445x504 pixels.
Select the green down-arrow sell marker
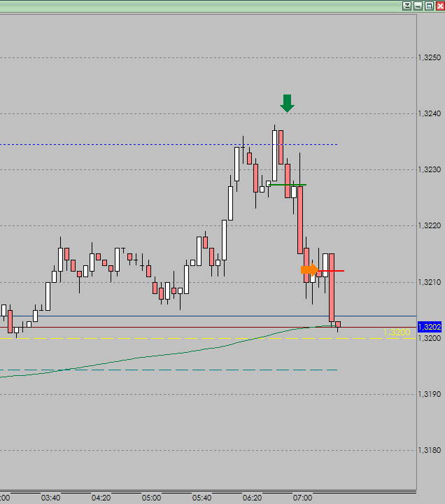tap(288, 104)
